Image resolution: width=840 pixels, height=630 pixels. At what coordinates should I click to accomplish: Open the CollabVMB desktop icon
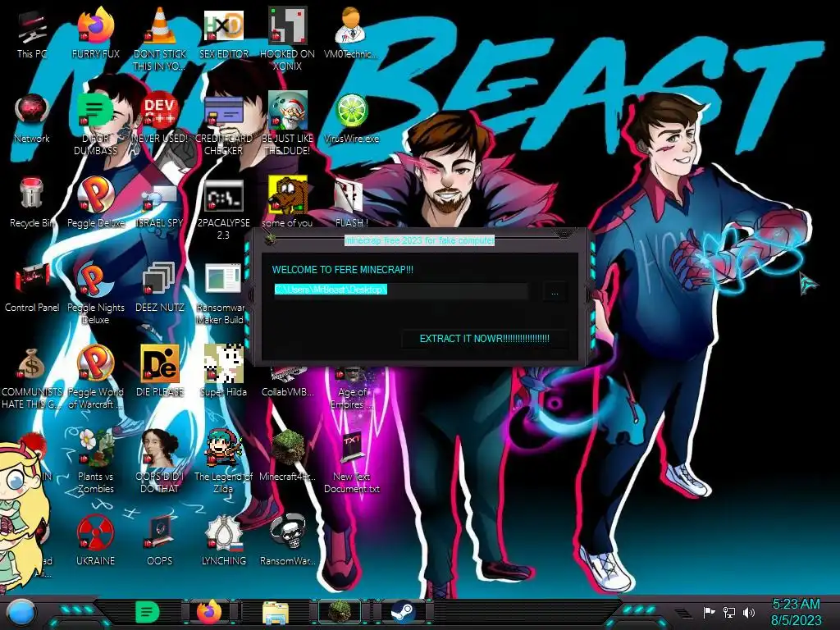coord(287,375)
